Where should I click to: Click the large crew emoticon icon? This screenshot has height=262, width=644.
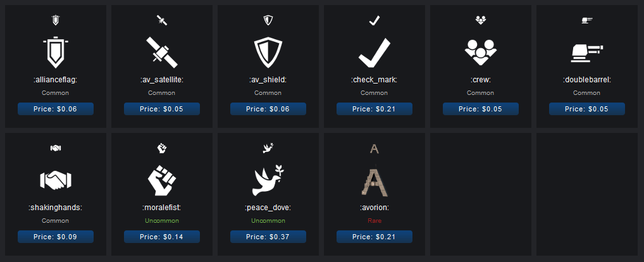481,53
